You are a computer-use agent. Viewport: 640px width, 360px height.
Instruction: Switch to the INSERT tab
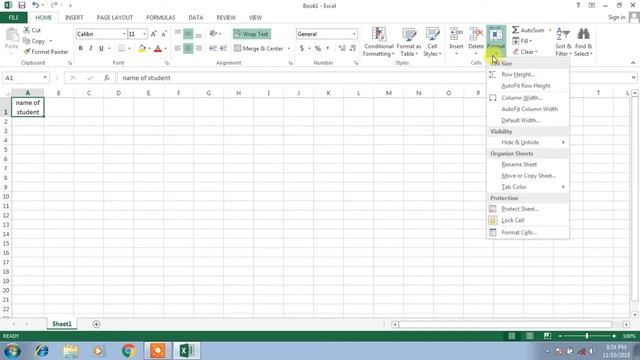click(x=74, y=18)
